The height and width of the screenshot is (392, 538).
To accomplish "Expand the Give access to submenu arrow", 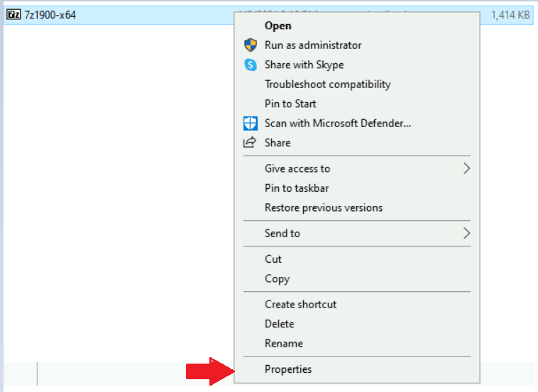I will (x=466, y=168).
